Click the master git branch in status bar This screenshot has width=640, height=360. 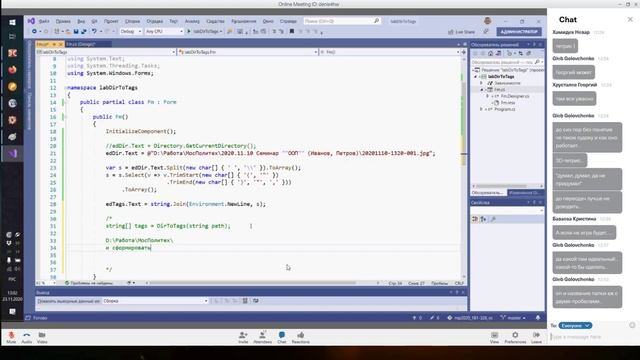click(x=513, y=318)
